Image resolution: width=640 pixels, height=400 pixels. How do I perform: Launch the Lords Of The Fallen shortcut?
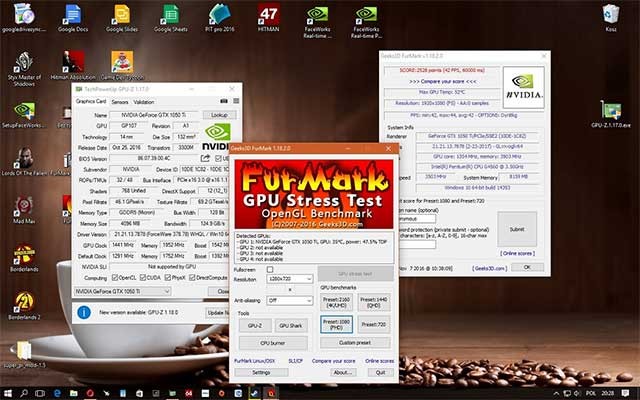(24, 162)
